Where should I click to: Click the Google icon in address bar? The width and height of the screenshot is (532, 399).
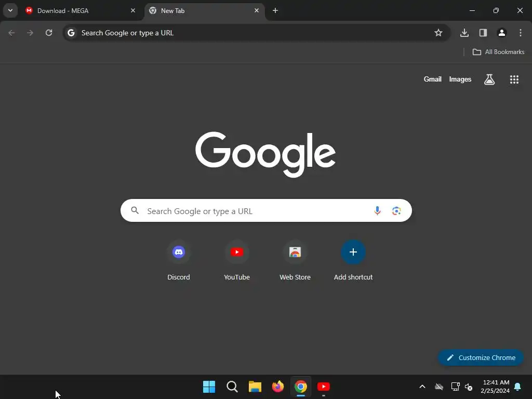[x=71, y=33]
